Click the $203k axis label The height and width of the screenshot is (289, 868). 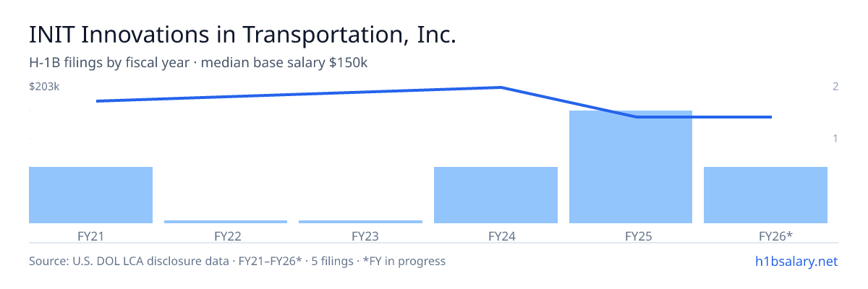pyautogui.click(x=44, y=87)
